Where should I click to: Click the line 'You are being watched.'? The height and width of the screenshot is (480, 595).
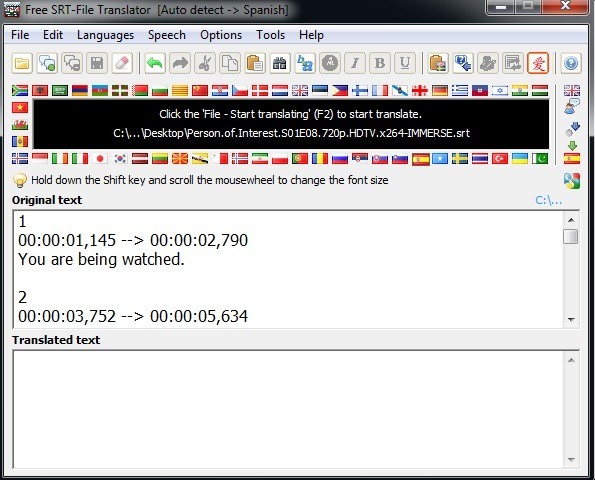[x=101, y=260]
